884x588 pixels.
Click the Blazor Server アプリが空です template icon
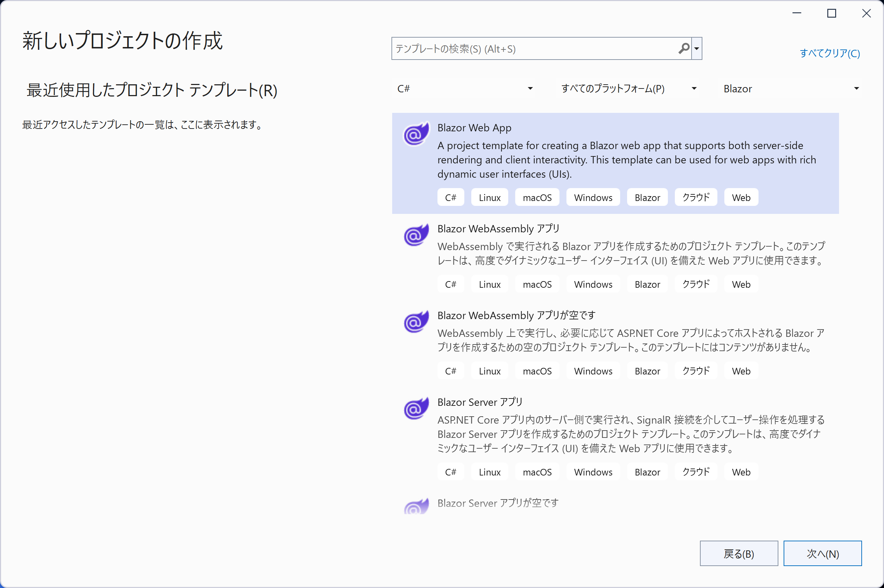pyautogui.click(x=416, y=506)
